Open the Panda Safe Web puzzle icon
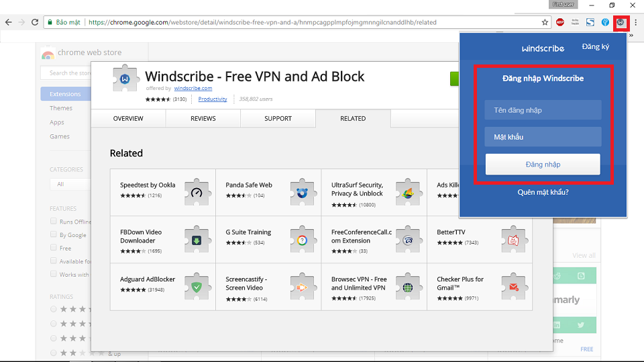 [x=303, y=192]
